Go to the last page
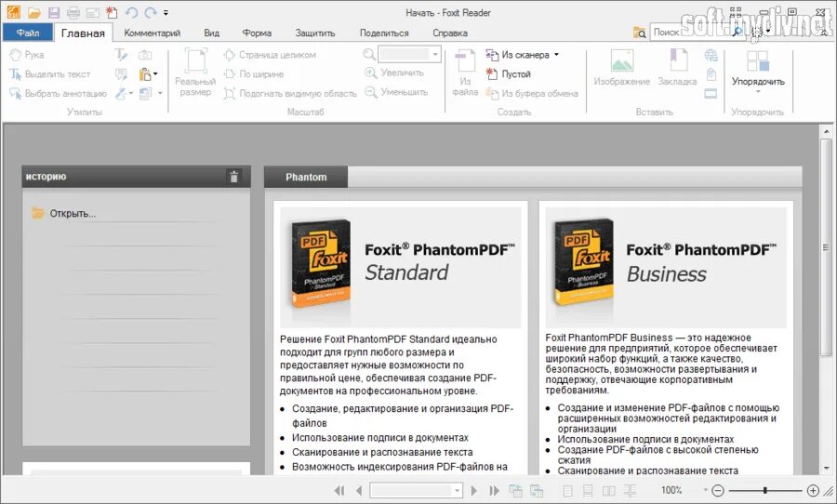Screen dimensions: 837x504 (x=495, y=490)
